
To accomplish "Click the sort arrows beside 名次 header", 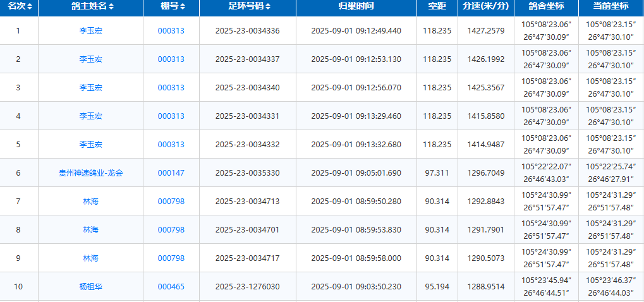I will [30, 7].
